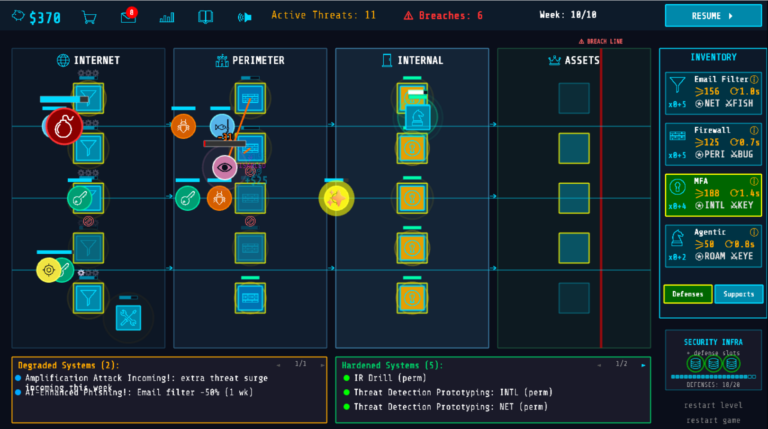Click the restart level link
768x429 pixels.
[x=713, y=405]
